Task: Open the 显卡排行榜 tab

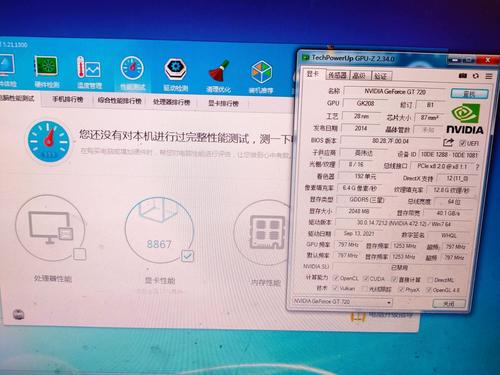Action: (224, 103)
